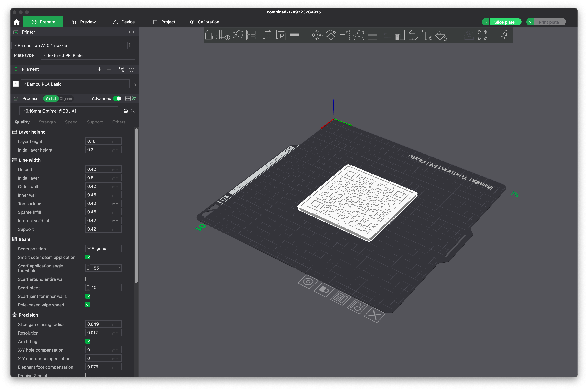The width and height of the screenshot is (588, 390).
Task: Select the Move tool in toolbar
Action: pos(317,35)
